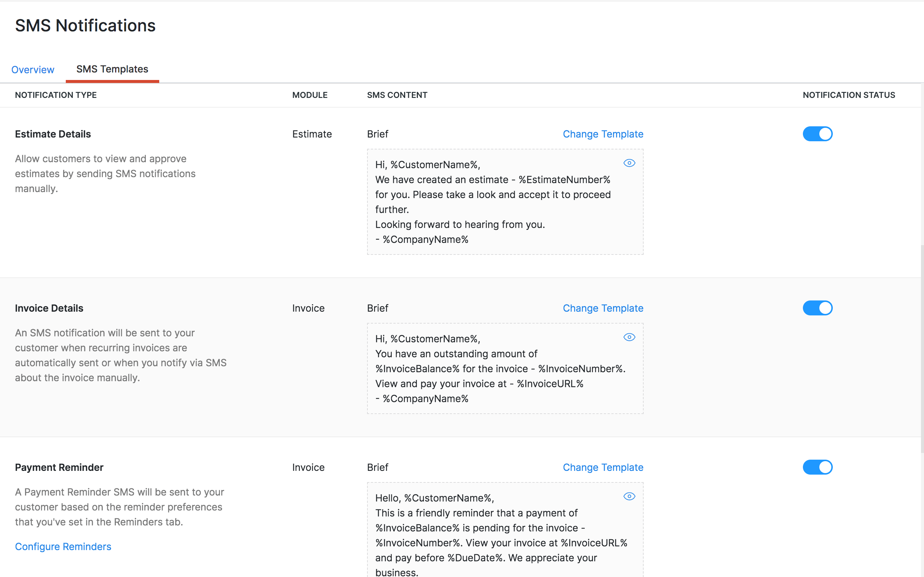Image resolution: width=924 pixels, height=577 pixels.
Task: Change Template for Estimate Details
Action: pyautogui.click(x=603, y=134)
